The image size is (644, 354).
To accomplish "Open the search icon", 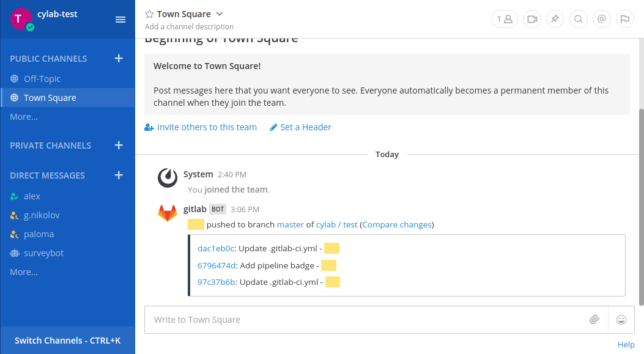I will pyautogui.click(x=579, y=19).
